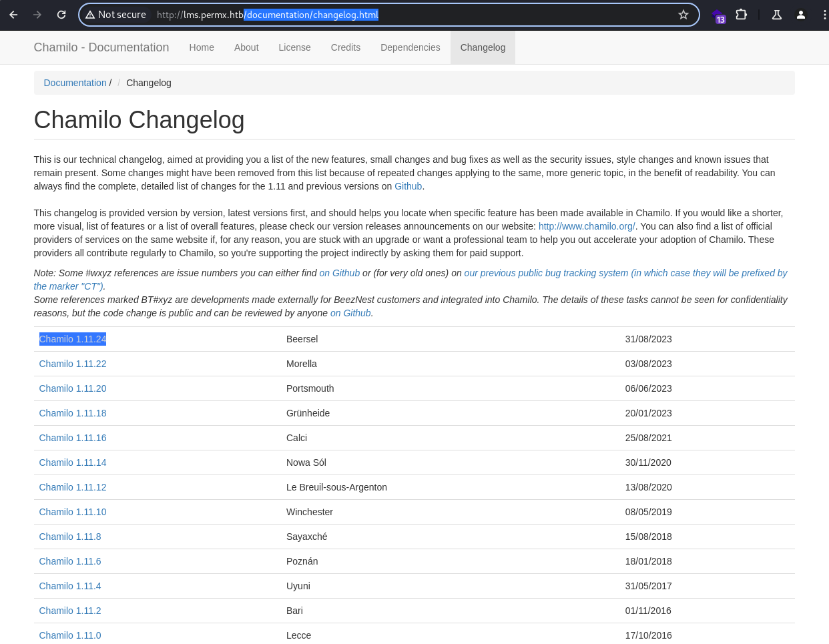The height and width of the screenshot is (644, 829).
Task: Bookmark this page with the star icon
Action: [x=683, y=15]
